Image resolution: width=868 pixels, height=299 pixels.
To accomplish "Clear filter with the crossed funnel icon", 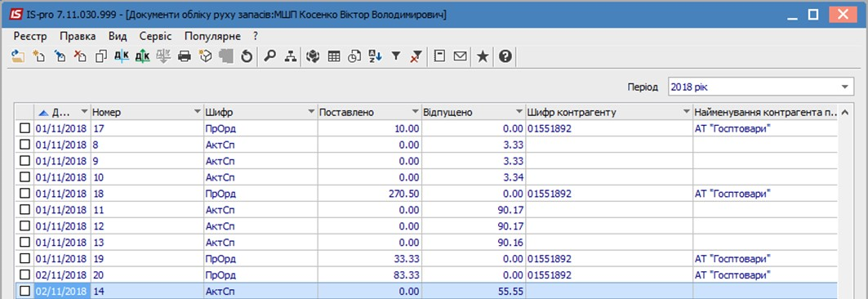I will [x=416, y=56].
